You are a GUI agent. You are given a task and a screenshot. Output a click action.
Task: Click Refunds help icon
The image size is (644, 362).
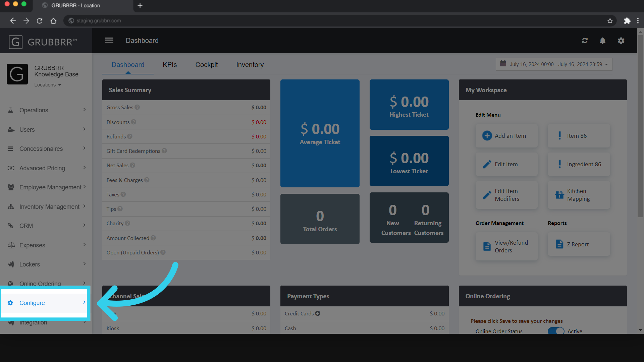(130, 136)
